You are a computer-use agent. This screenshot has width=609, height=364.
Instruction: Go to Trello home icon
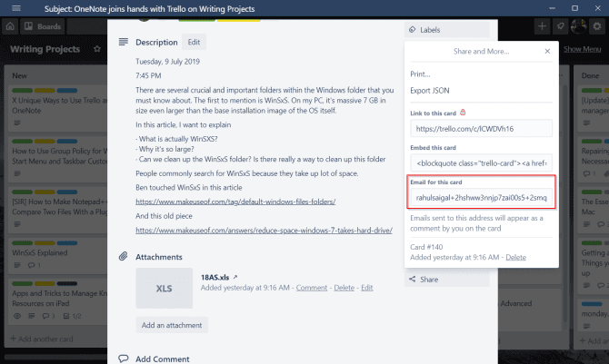pyautogui.click(x=10, y=26)
